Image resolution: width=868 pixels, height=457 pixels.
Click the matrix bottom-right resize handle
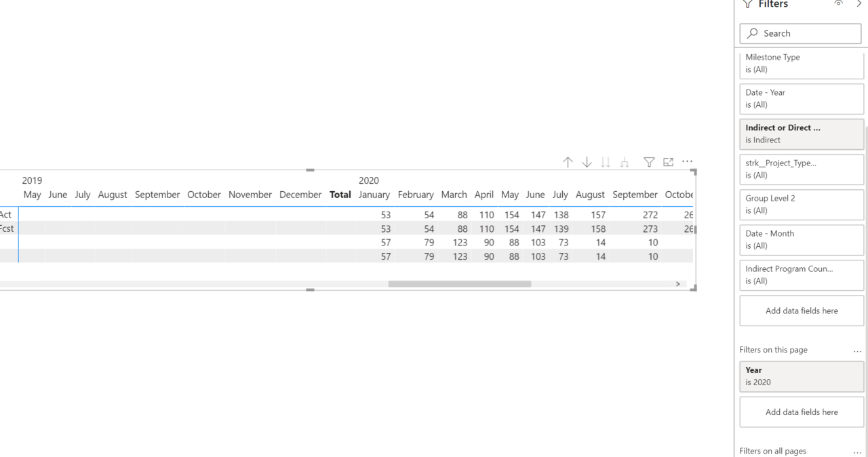(x=694, y=288)
